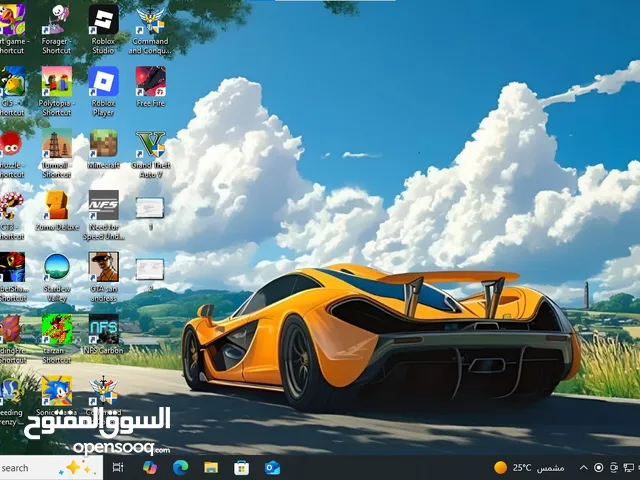The image size is (640, 480).
Task: Click the taskbar search box
Action: [51, 468]
